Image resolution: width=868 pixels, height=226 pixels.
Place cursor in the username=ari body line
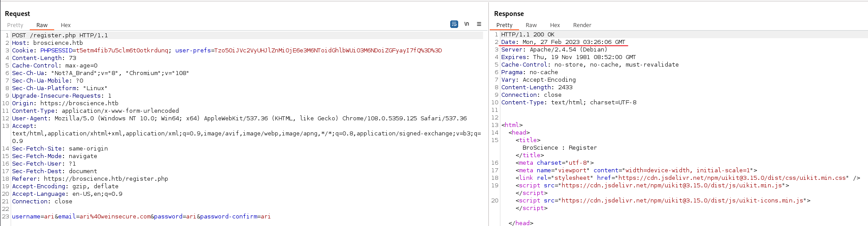click(x=141, y=217)
